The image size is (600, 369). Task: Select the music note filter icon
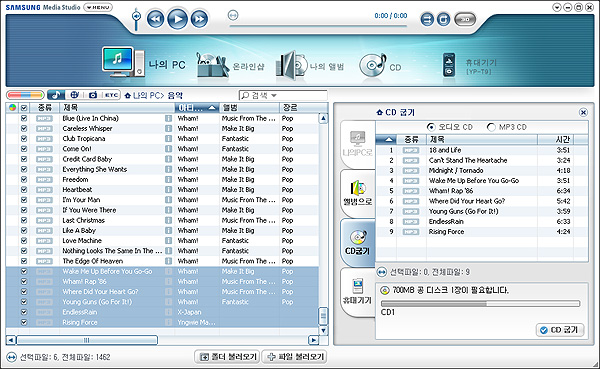pyautogui.click(x=56, y=95)
